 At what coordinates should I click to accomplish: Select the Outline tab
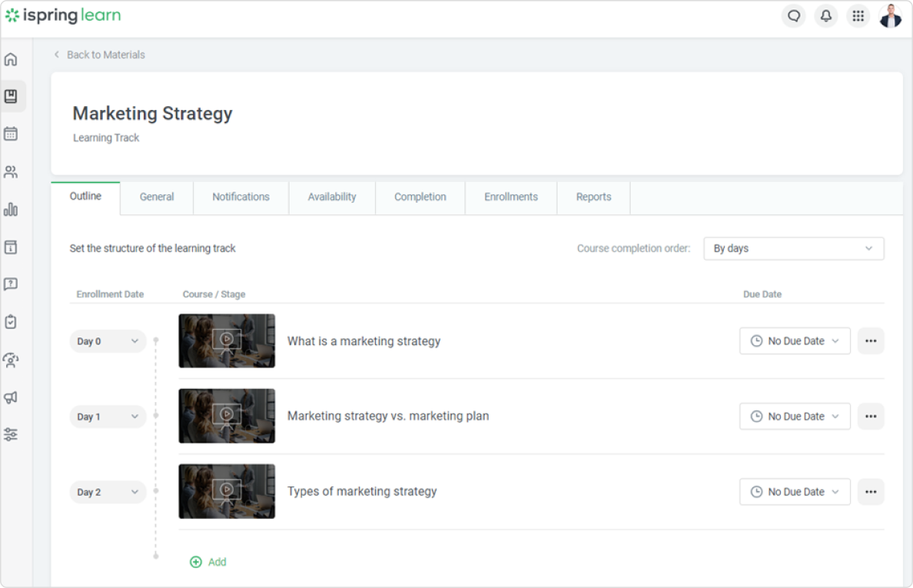point(85,197)
